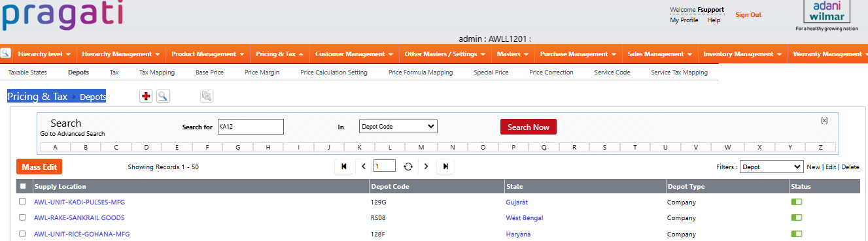The width and height of the screenshot is (868, 241).
Task: Open search using the magnifier toolbar icon
Action: [x=163, y=97]
